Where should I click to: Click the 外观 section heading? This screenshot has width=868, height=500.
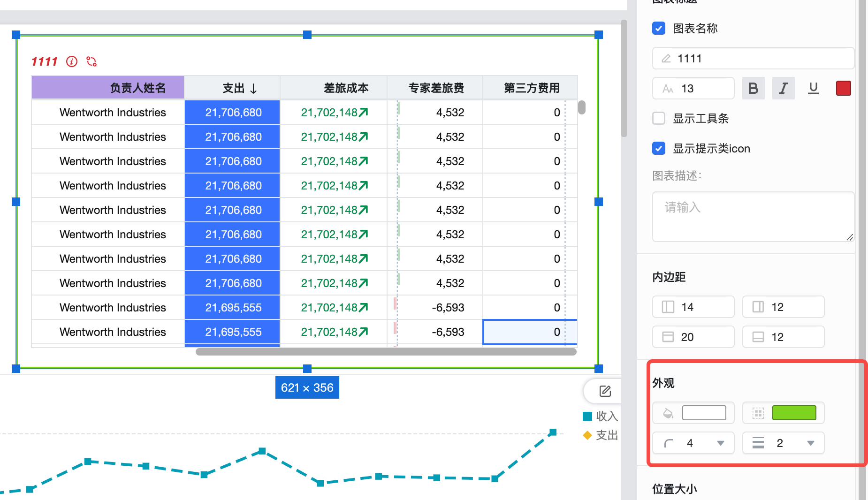tap(663, 383)
